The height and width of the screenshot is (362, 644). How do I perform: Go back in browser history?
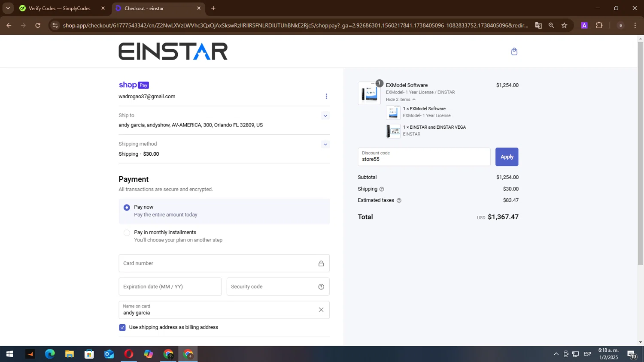click(9, 25)
